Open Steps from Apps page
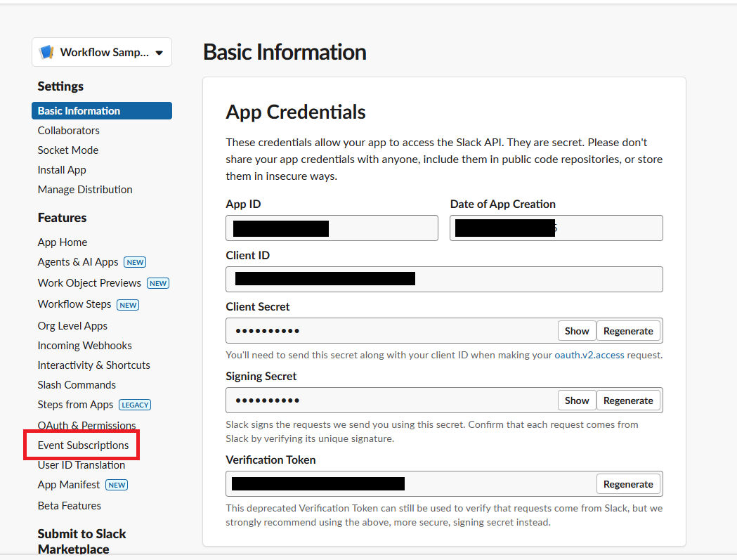The height and width of the screenshot is (560, 737). [x=75, y=405]
